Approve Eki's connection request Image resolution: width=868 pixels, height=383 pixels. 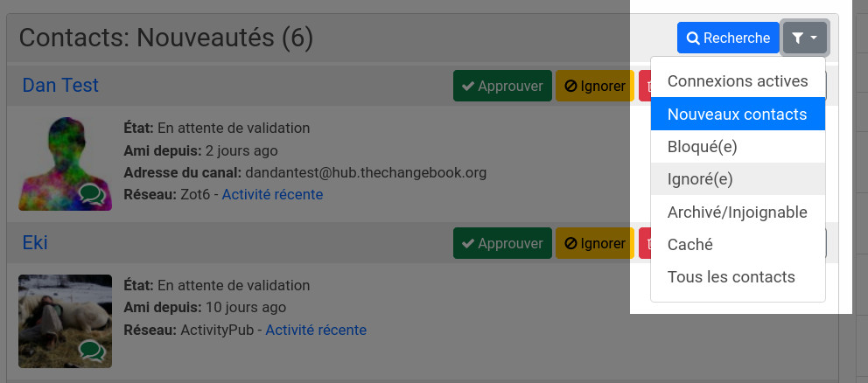pyautogui.click(x=502, y=243)
